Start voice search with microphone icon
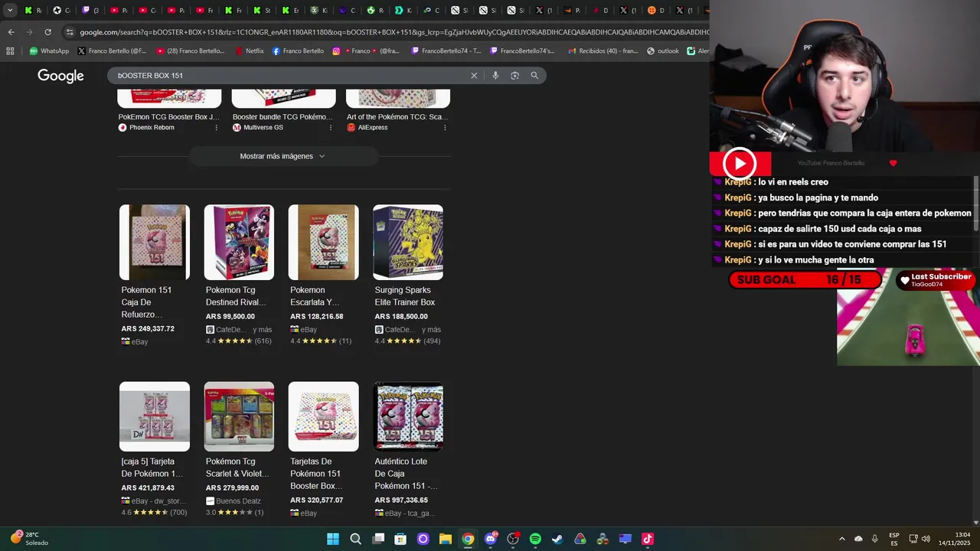 tap(495, 75)
